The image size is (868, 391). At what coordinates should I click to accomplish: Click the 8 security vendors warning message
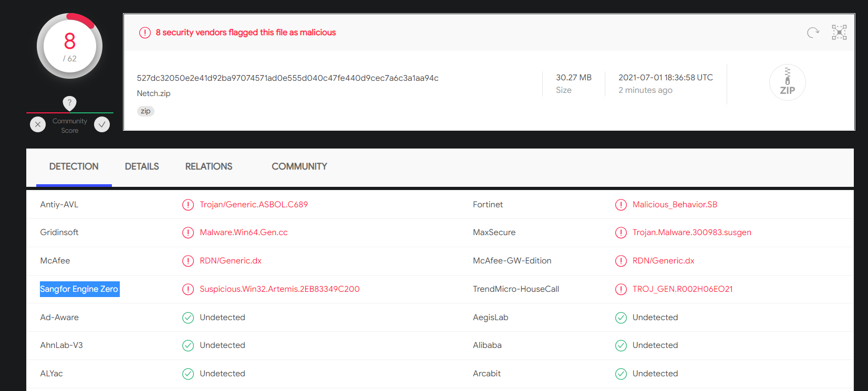[x=245, y=32]
